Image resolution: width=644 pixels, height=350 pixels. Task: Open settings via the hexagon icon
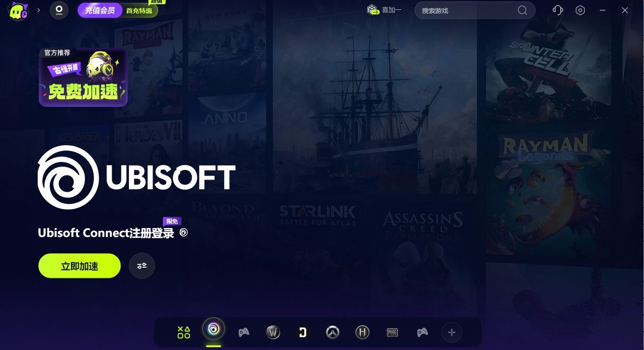coord(580,10)
